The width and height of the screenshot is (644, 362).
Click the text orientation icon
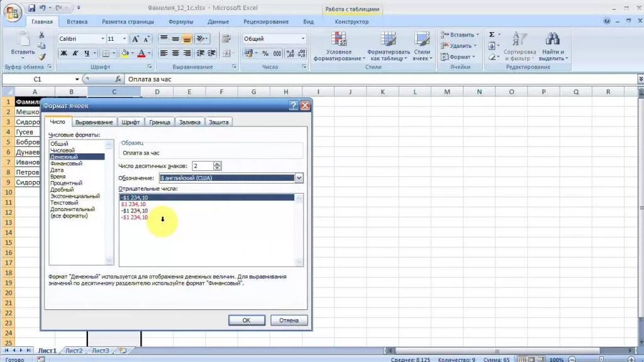pos(201,39)
